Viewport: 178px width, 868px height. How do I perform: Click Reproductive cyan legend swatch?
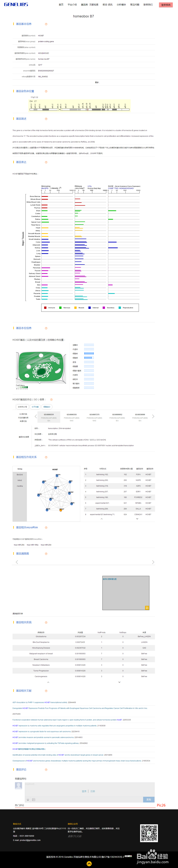(120, 308)
